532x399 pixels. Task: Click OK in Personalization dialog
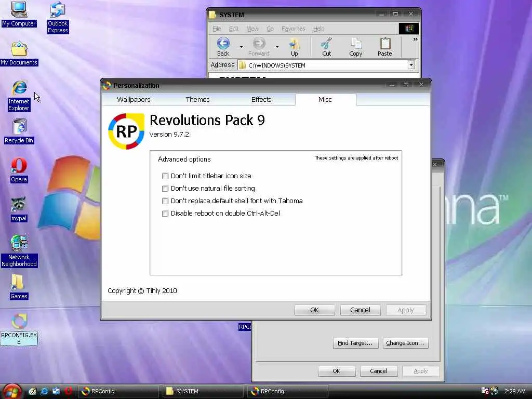(314, 310)
